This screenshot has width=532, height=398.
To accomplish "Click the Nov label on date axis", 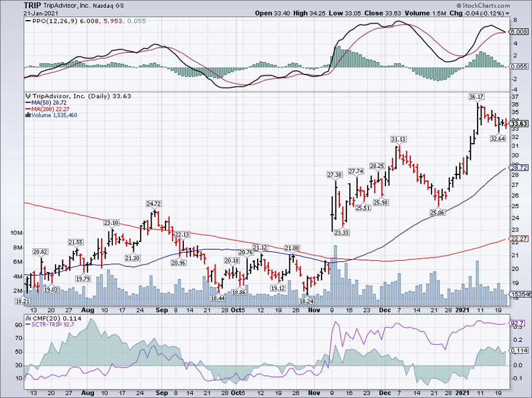I will click(x=313, y=310).
